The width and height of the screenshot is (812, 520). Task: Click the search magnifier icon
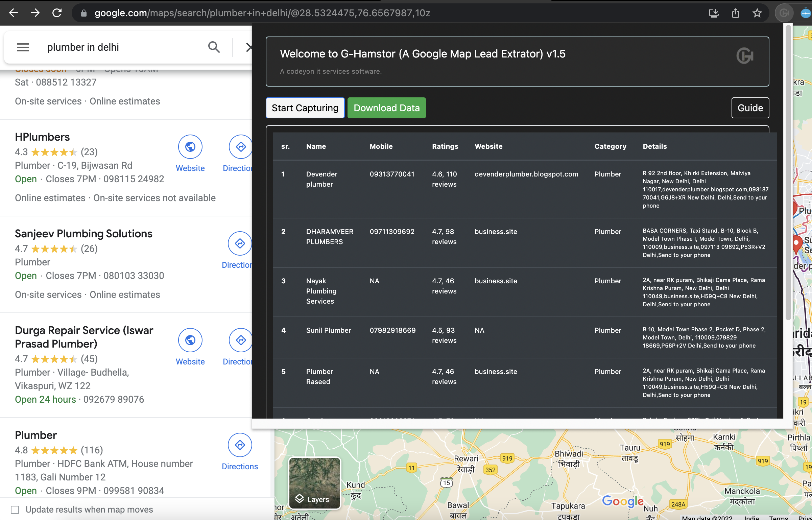click(214, 47)
